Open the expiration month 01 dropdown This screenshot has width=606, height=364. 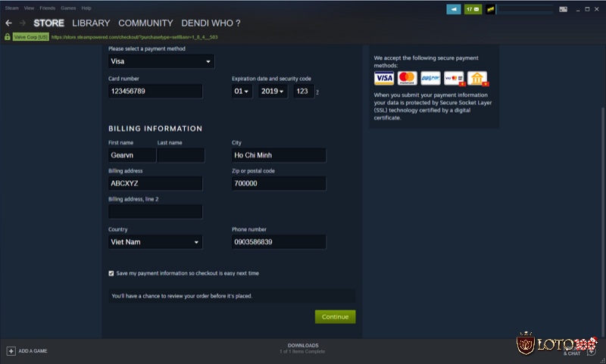[x=242, y=92]
